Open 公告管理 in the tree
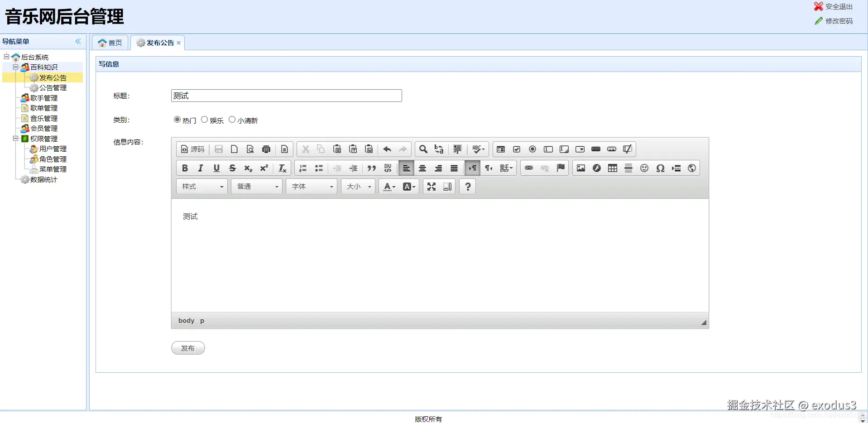The image size is (868, 423). click(53, 88)
